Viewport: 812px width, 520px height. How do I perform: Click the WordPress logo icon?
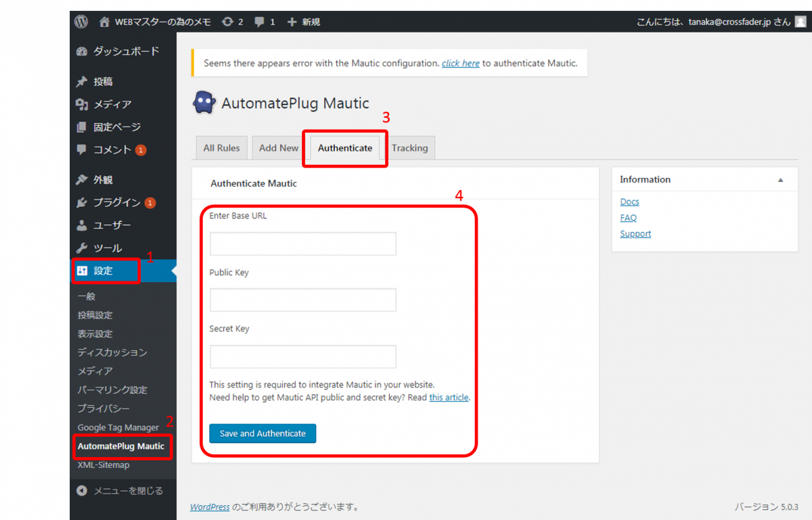(81, 22)
